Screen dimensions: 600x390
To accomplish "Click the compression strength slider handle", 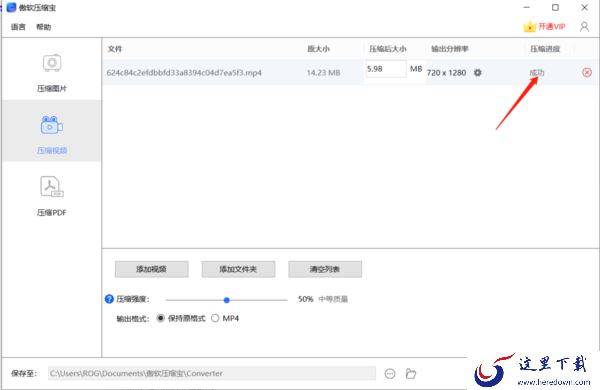I will click(227, 300).
